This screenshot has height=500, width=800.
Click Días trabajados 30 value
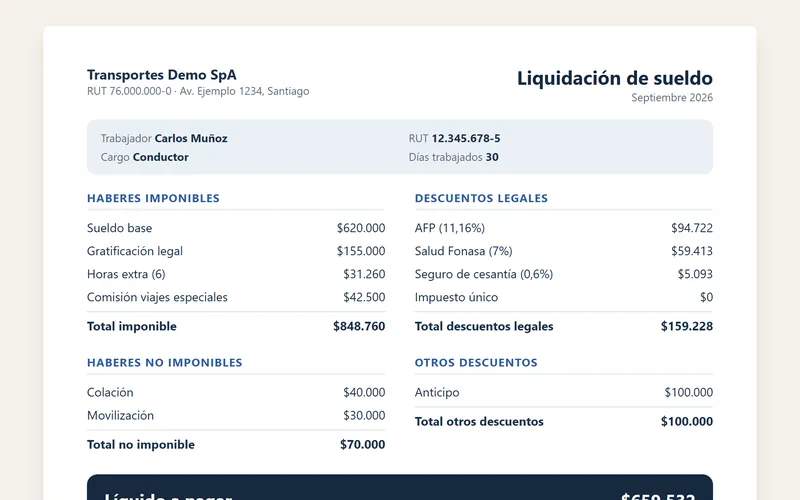click(492, 157)
